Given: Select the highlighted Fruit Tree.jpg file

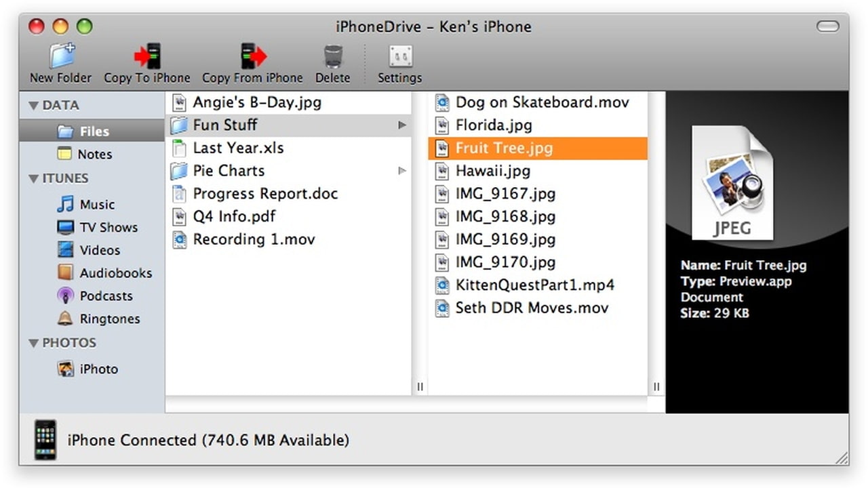Looking at the screenshot, I should point(538,148).
